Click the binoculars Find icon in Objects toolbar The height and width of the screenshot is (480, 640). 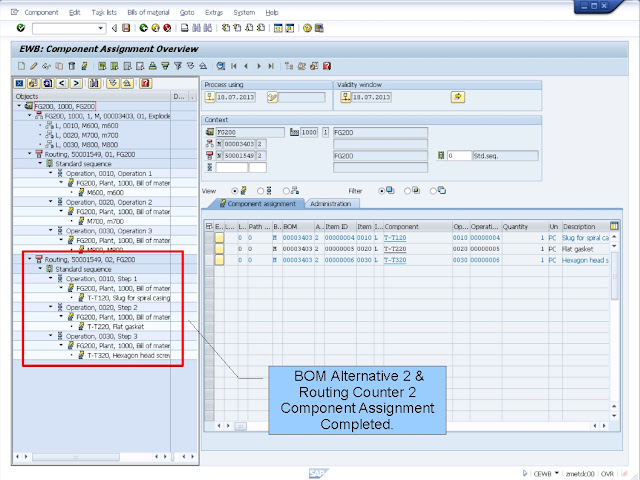point(94,83)
